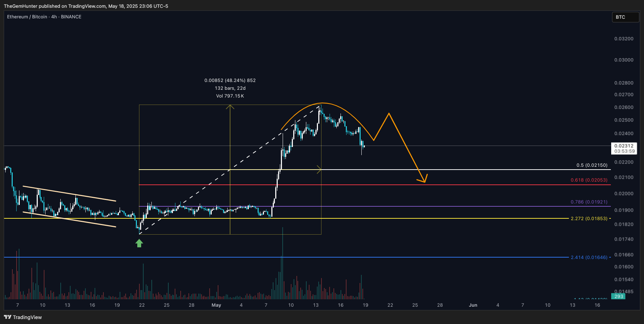Click the 0.02400 price axis label

click(x=624, y=133)
